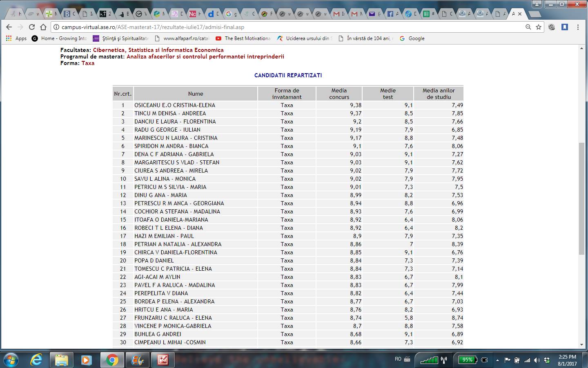
Task: Switch to the Facebook tab
Action: click(x=393, y=13)
